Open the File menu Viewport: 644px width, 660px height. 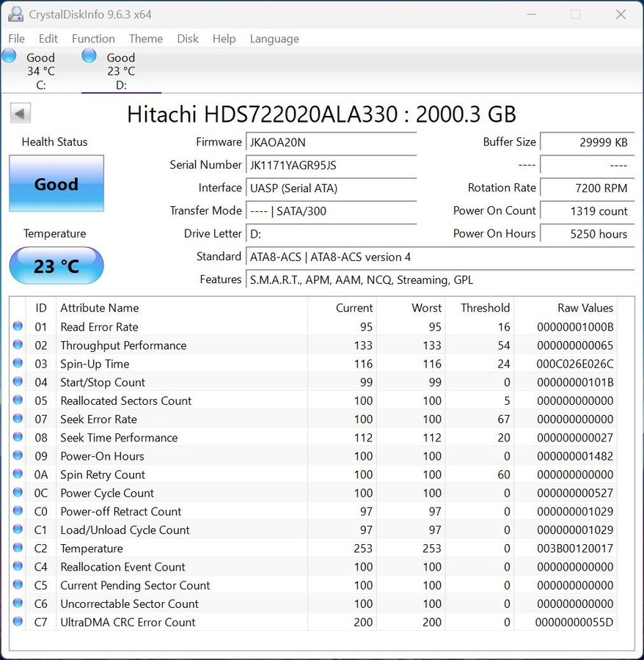[x=16, y=39]
